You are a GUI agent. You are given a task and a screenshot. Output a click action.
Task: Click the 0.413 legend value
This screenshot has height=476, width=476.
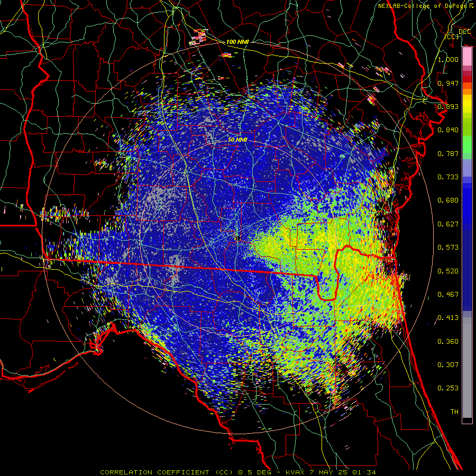pos(448,318)
